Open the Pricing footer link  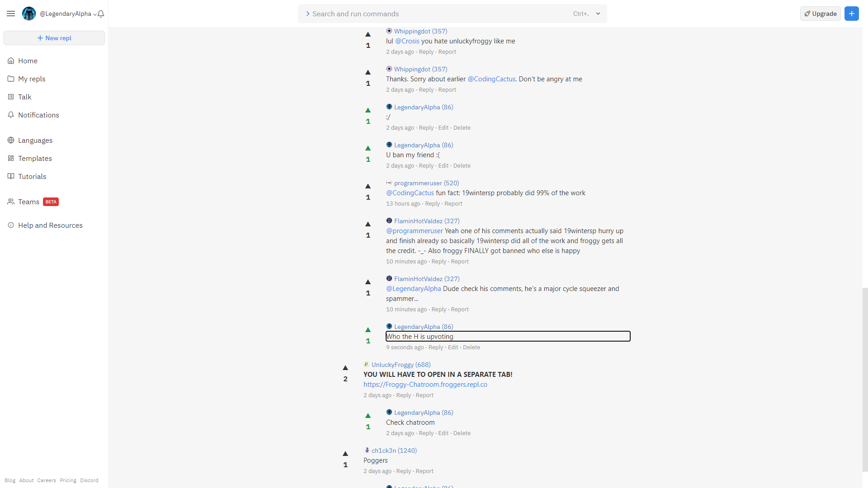pyautogui.click(x=68, y=480)
